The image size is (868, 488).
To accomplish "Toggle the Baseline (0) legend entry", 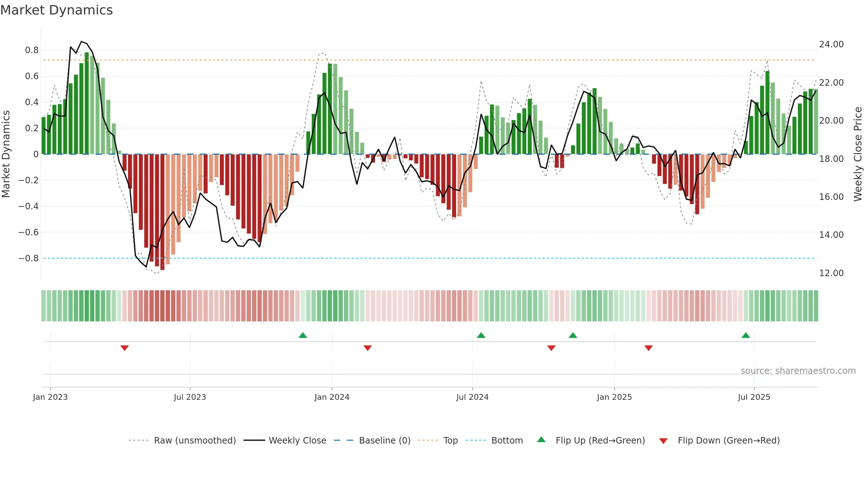I will point(372,440).
